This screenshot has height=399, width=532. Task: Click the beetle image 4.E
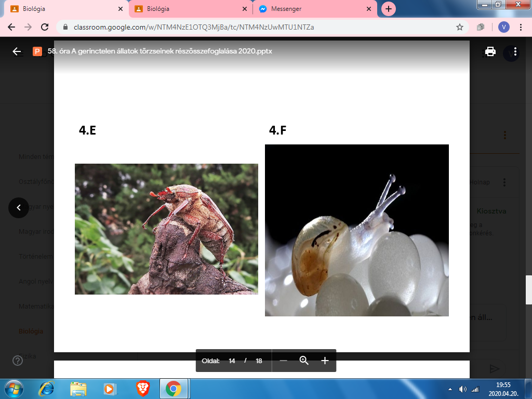pyautogui.click(x=166, y=229)
